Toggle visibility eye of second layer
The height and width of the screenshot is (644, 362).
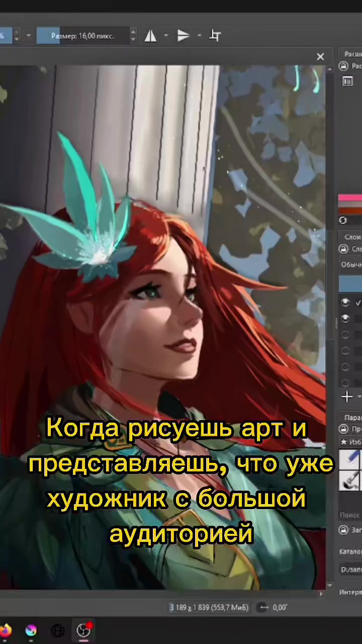[345, 318]
